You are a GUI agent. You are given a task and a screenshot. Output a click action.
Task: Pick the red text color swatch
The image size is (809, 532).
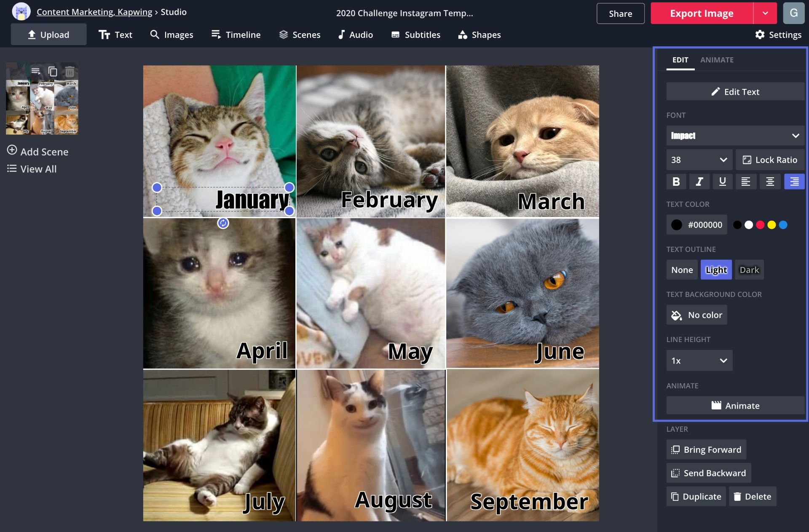760,225
